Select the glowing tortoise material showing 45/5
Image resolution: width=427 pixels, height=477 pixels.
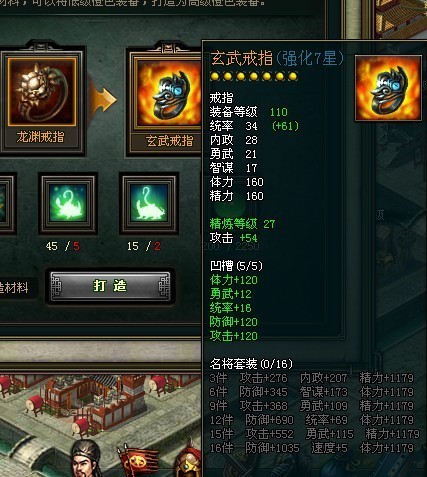click(x=68, y=203)
